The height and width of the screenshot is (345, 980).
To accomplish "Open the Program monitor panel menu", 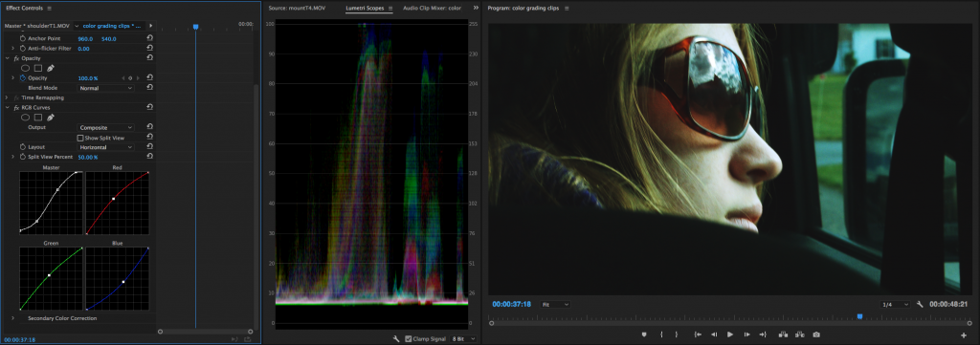I will [x=567, y=8].
